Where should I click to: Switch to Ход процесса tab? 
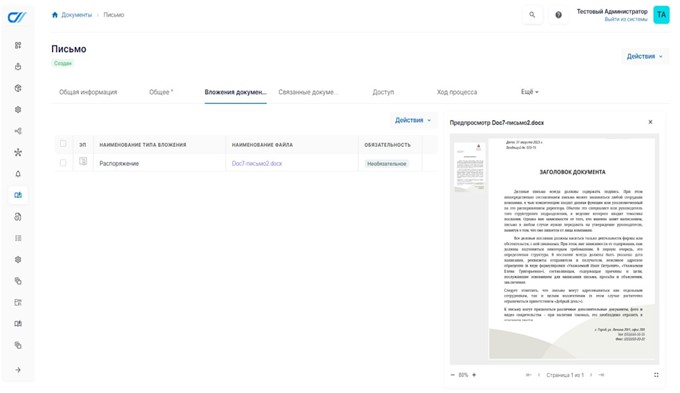pos(457,92)
